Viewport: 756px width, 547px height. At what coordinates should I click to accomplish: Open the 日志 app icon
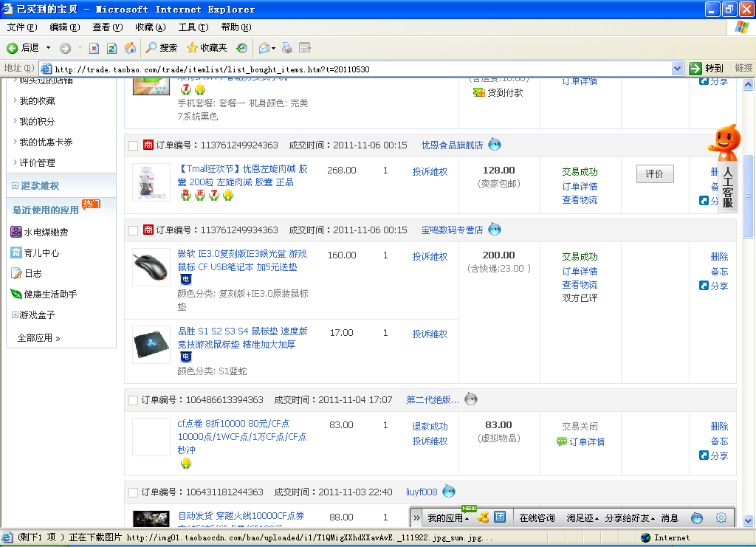coord(16,273)
